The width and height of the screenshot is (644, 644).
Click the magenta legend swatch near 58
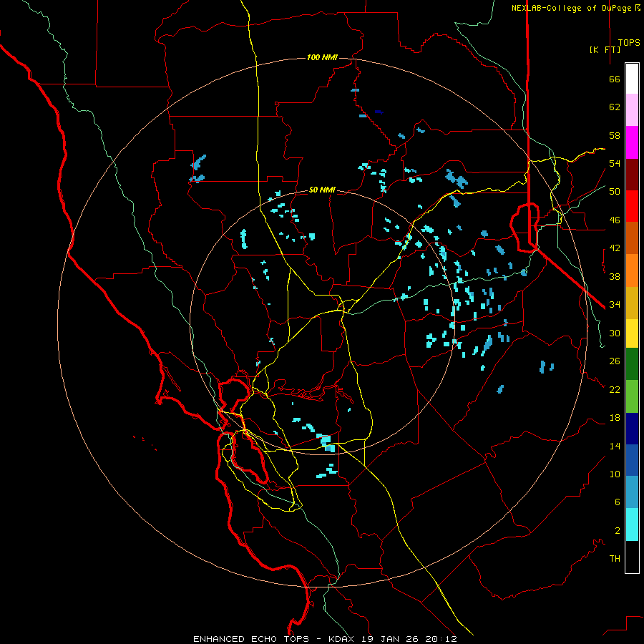click(x=632, y=142)
